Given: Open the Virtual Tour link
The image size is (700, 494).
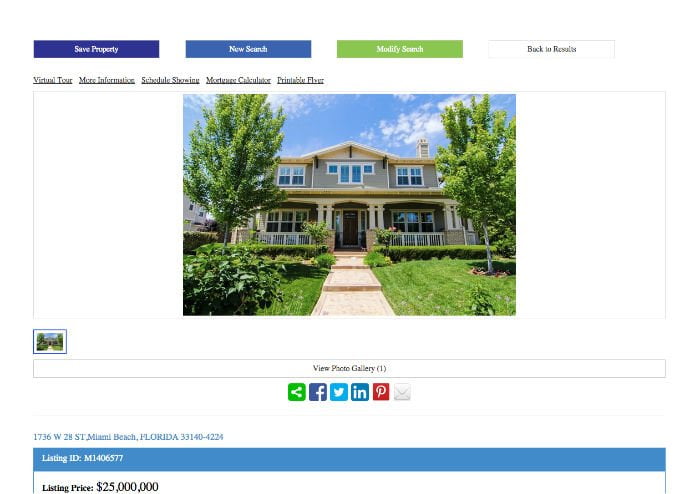Looking at the screenshot, I should [x=53, y=80].
